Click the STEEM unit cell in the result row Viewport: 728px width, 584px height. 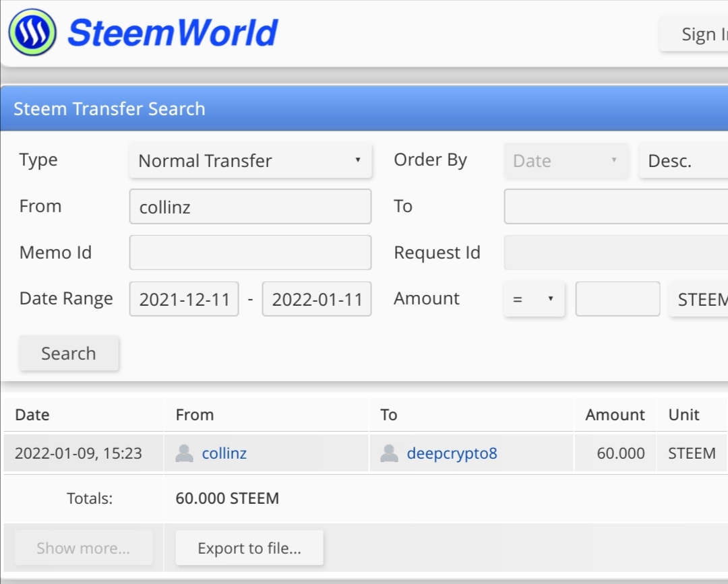click(x=692, y=453)
